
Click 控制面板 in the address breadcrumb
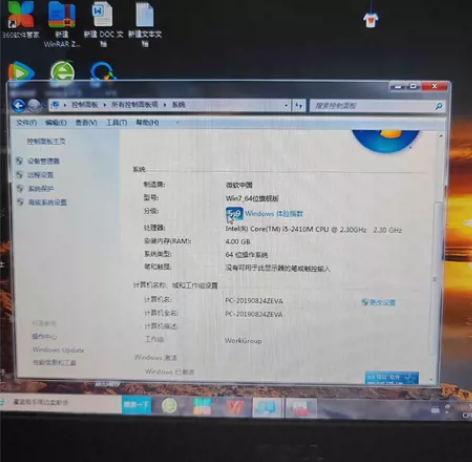[84, 105]
